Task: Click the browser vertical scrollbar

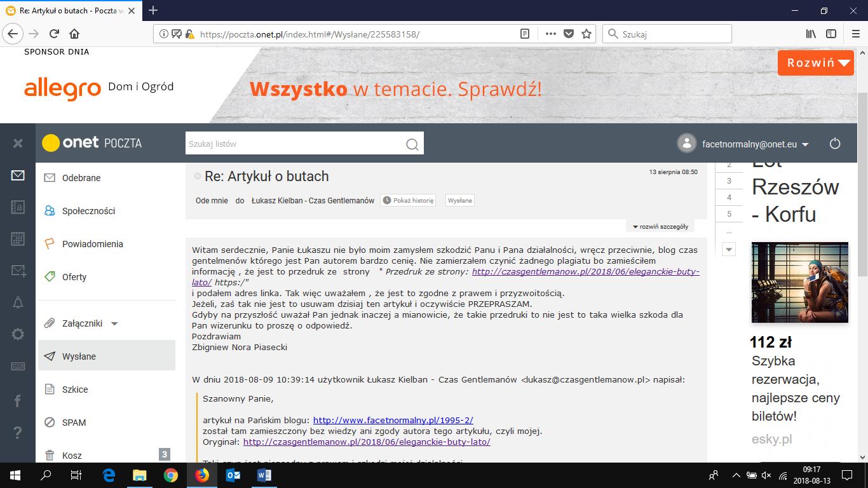Action: (863, 184)
